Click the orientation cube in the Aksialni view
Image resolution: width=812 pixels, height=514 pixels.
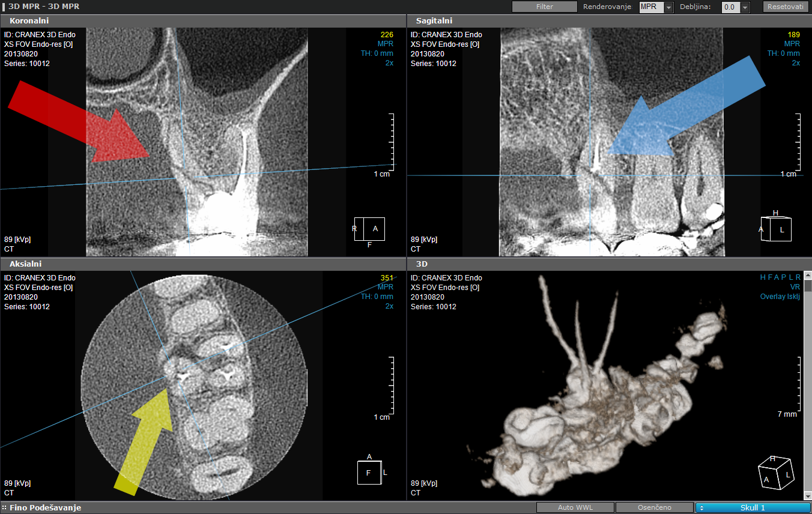(369, 472)
